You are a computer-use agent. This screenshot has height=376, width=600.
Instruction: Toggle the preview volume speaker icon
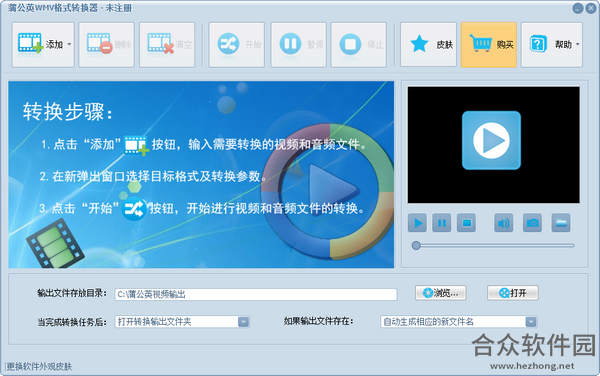[504, 223]
